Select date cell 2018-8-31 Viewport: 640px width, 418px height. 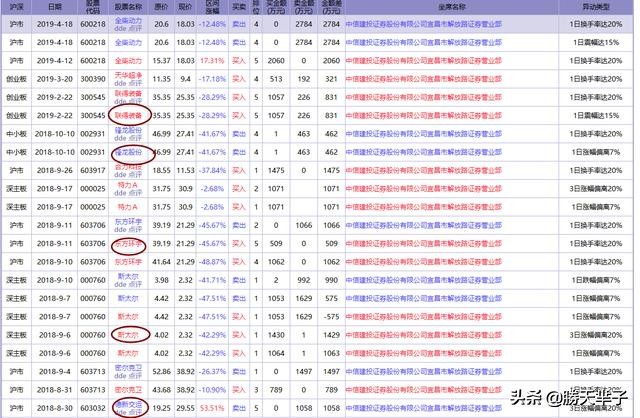click(55, 390)
